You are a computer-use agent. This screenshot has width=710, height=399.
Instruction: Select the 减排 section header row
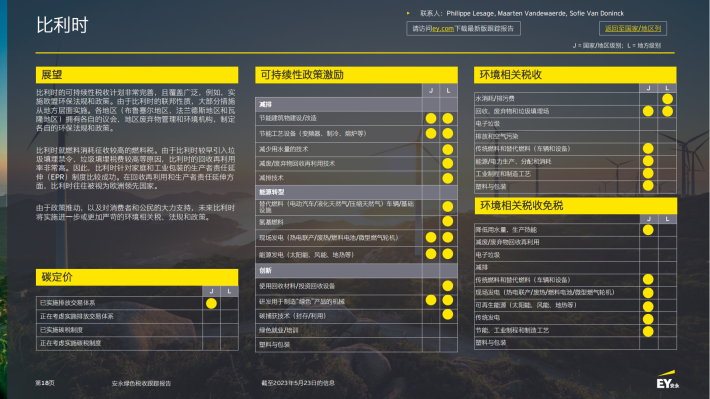point(356,104)
